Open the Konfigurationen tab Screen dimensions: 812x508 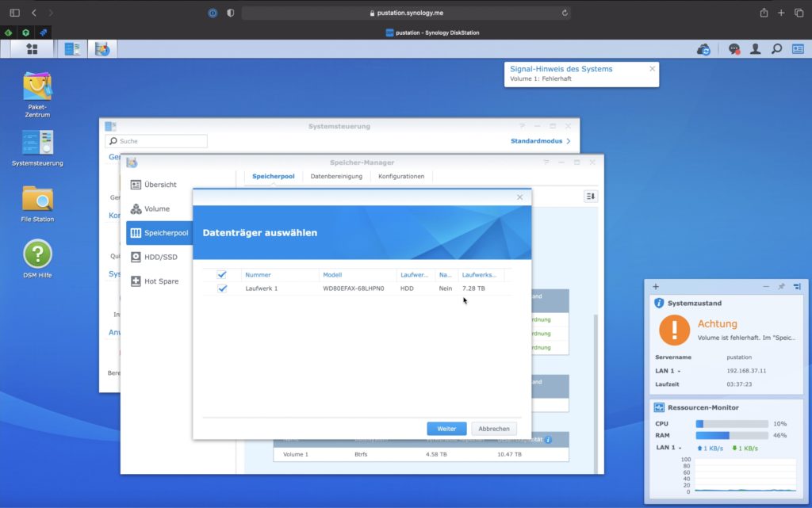click(x=401, y=176)
